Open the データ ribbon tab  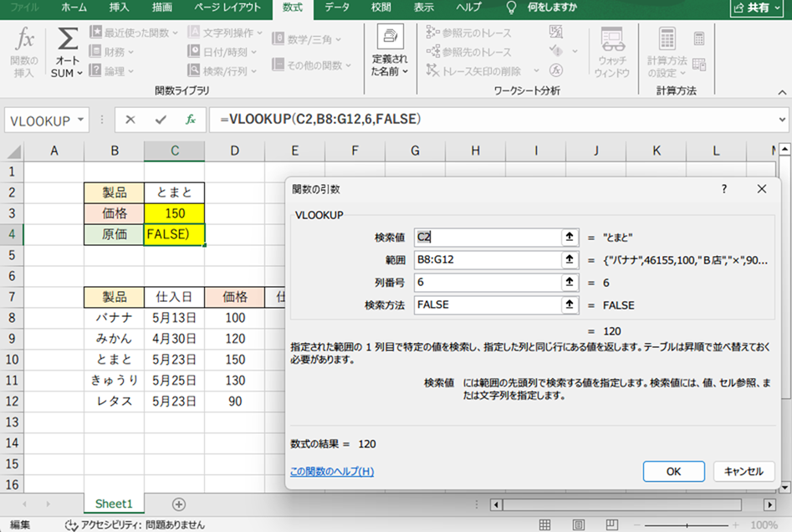click(x=337, y=8)
